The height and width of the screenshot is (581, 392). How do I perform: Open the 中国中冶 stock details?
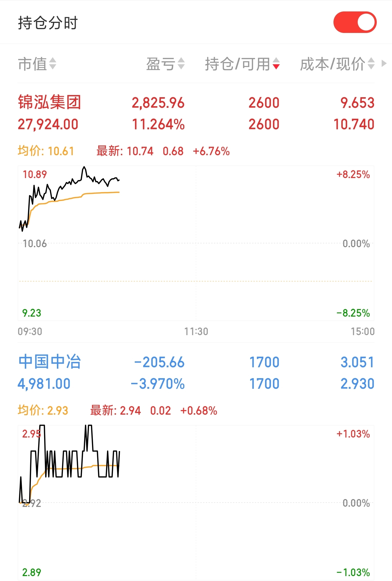pos(50,362)
